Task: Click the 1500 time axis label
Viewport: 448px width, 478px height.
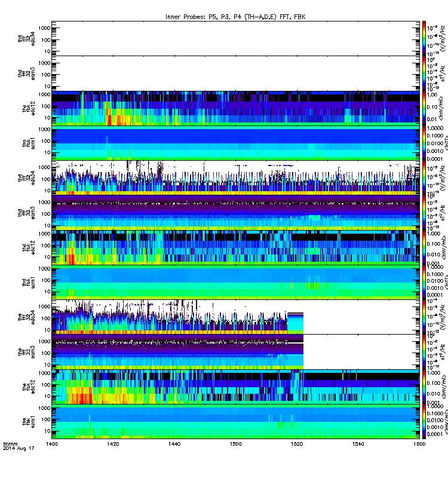Action: (x=235, y=444)
